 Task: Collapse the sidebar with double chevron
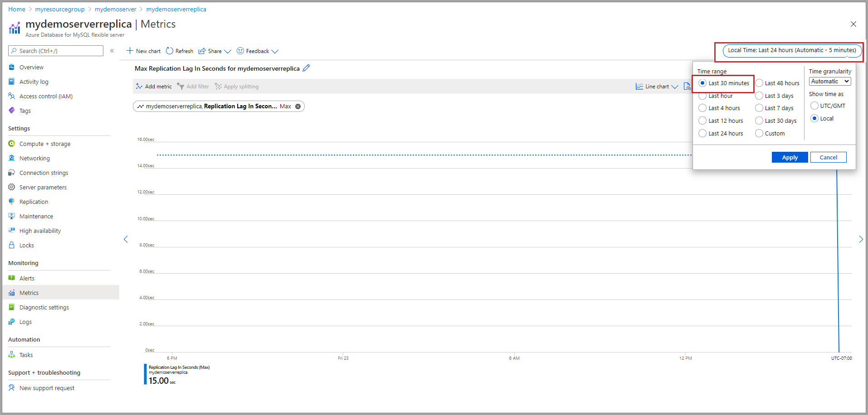pos(112,51)
